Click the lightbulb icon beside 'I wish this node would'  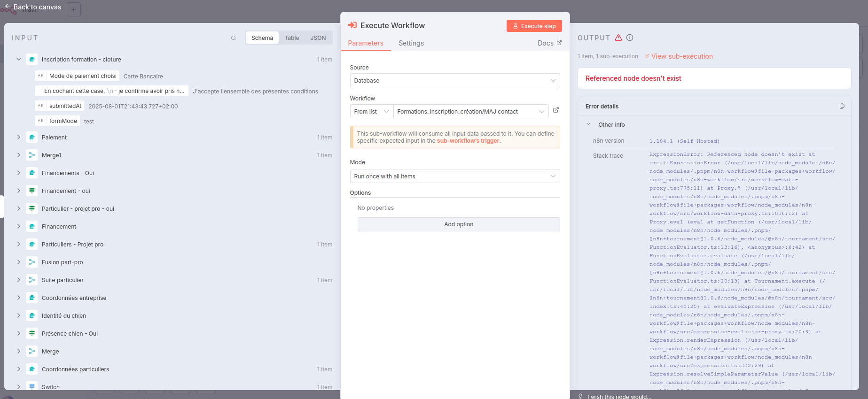click(580, 396)
